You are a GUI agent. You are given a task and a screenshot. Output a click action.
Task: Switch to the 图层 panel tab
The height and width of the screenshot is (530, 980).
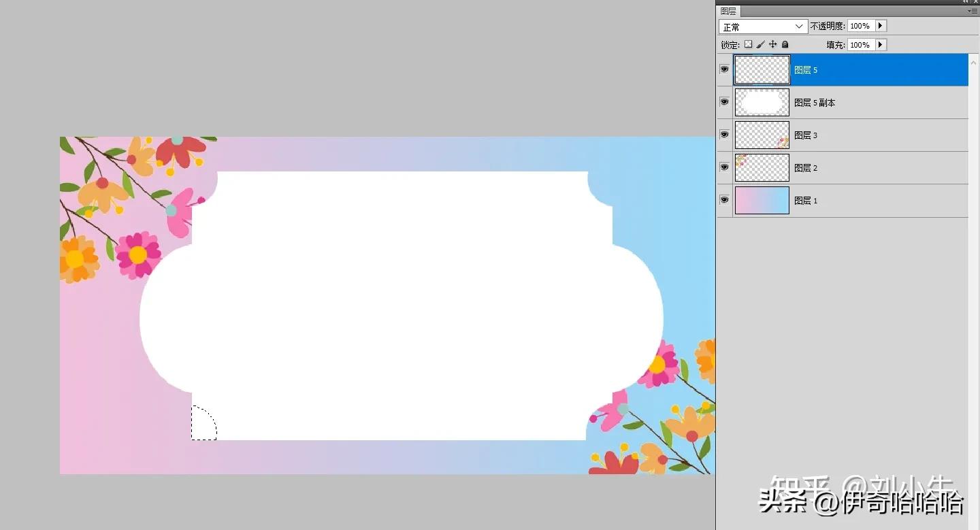(728, 11)
